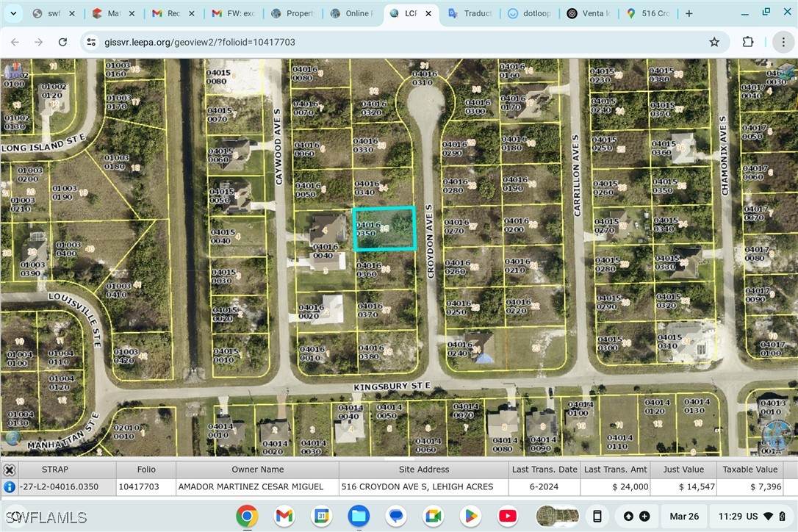Reload the GeoView page
This screenshot has width=798, height=532.
(62, 42)
